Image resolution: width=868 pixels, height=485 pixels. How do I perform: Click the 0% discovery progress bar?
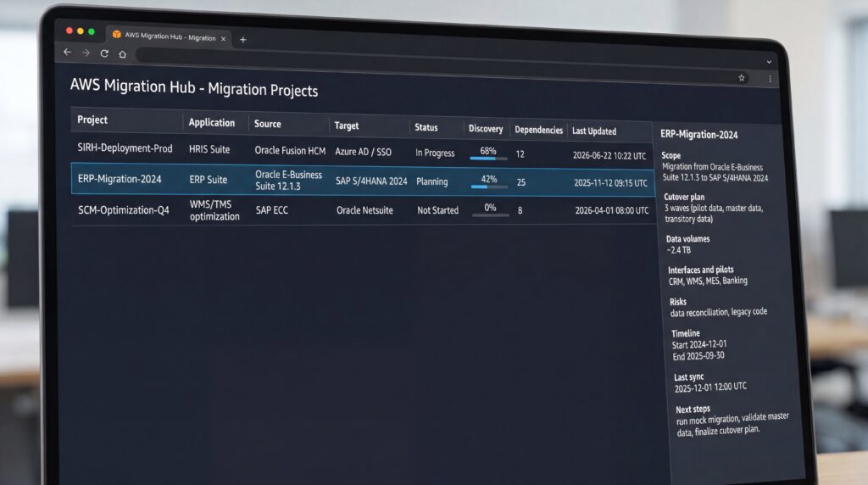point(491,215)
